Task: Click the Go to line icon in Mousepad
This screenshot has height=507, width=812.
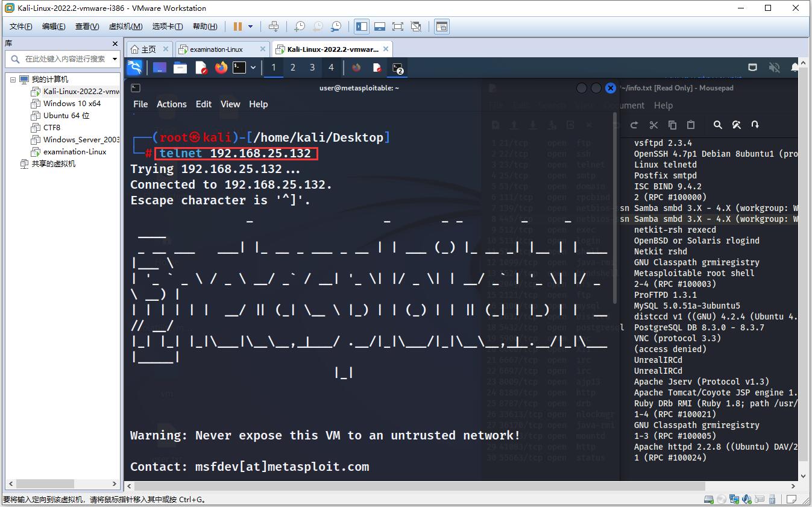Action: click(x=755, y=125)
